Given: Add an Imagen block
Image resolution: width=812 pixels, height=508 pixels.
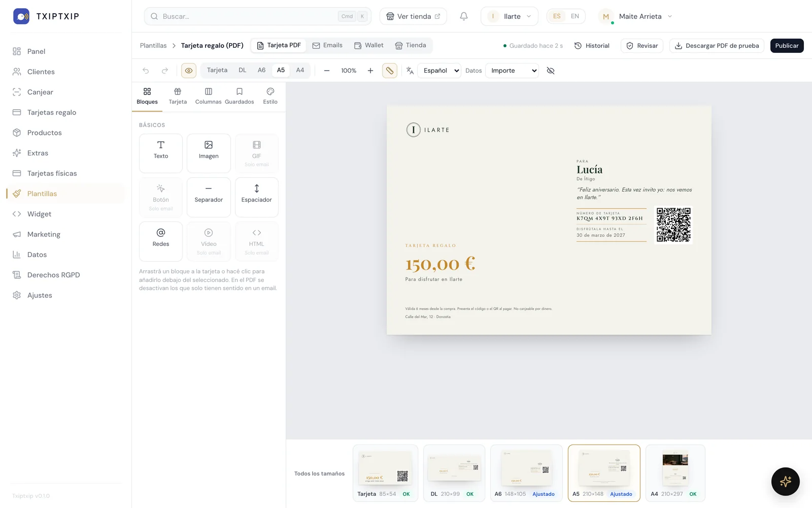Looking at the screenshot, I should tap(209, 153).
